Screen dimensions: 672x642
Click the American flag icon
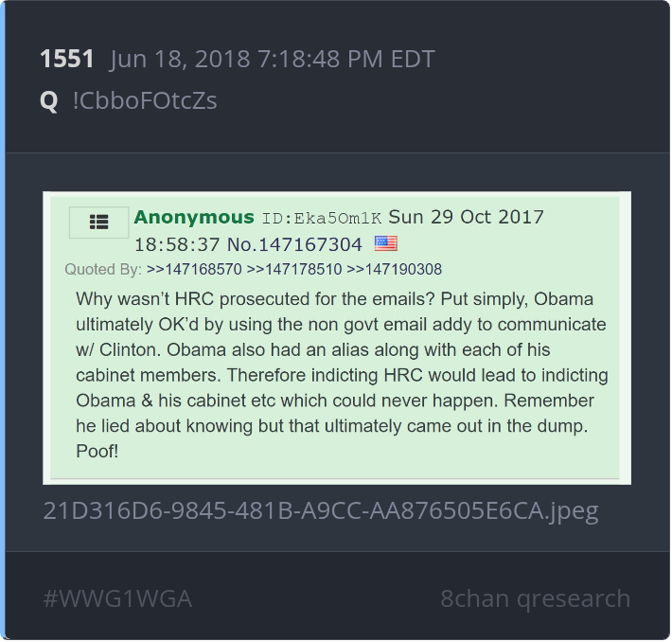[386, 243]
